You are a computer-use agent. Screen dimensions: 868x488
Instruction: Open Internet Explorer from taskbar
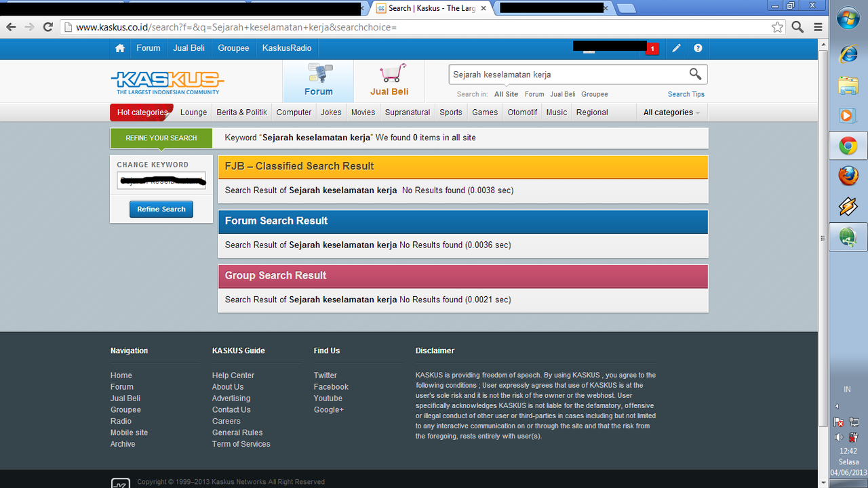click(848, 54)
